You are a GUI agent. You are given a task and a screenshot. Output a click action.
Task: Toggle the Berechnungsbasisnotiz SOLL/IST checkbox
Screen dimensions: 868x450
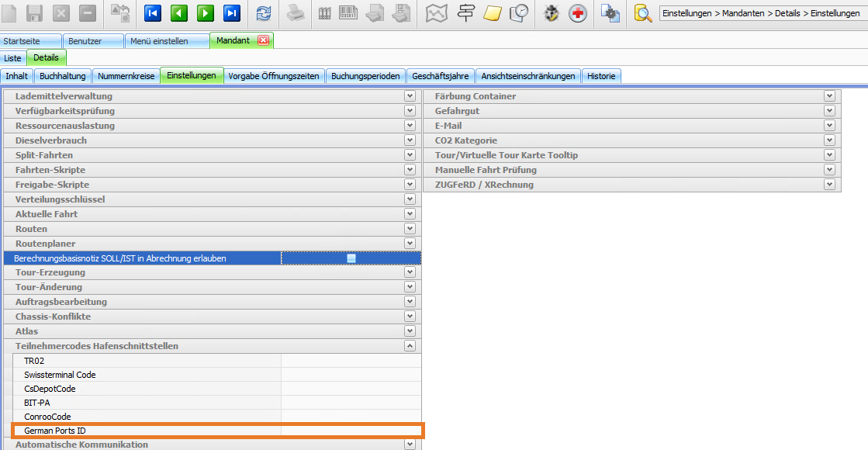[351, 258]
